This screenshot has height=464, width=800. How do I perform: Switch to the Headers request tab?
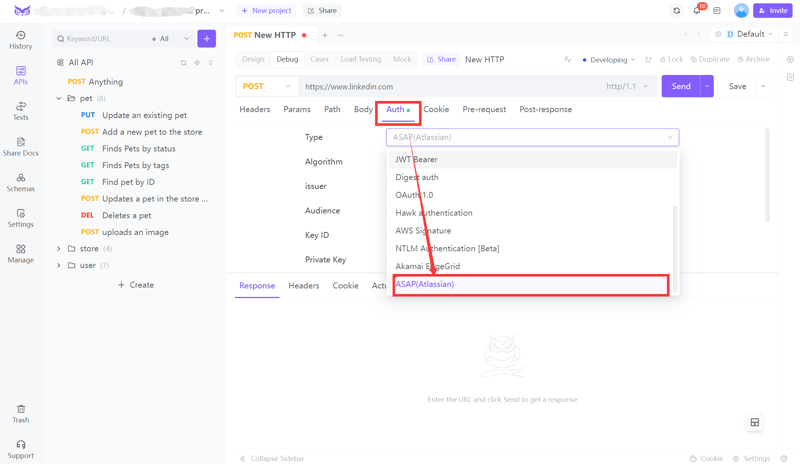[x=255, y=109]
